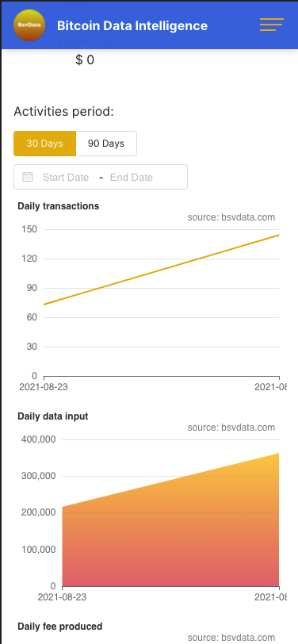Switch to the 90 Days period
This screenshot has height=644, width=298.
[x=106, y=144]
